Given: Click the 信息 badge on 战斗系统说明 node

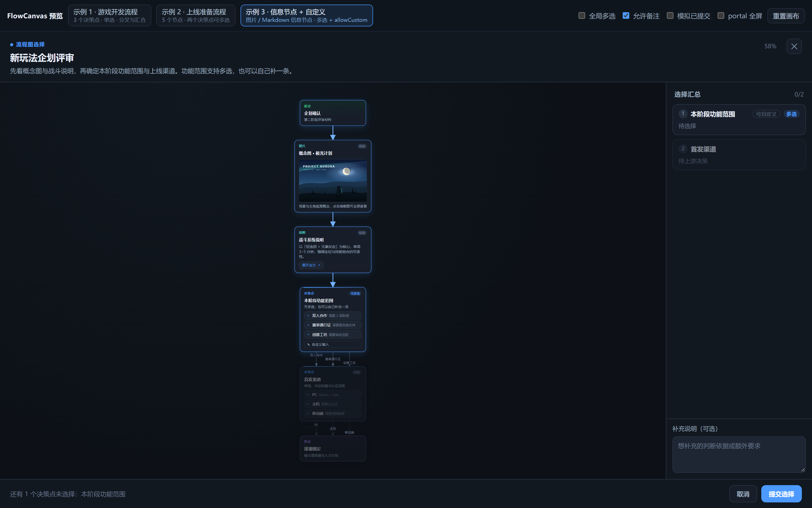Looking at the screenshot, I should coord(362,233).
